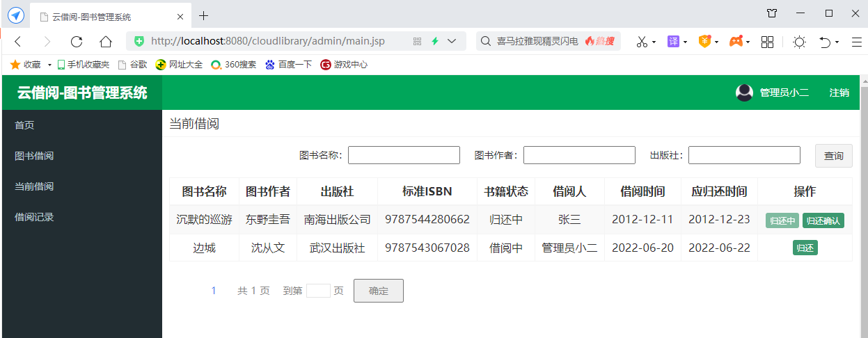The width and height of the screenshot is (868, 338).
Task: Click 注销 to log out
Action: 839,92
